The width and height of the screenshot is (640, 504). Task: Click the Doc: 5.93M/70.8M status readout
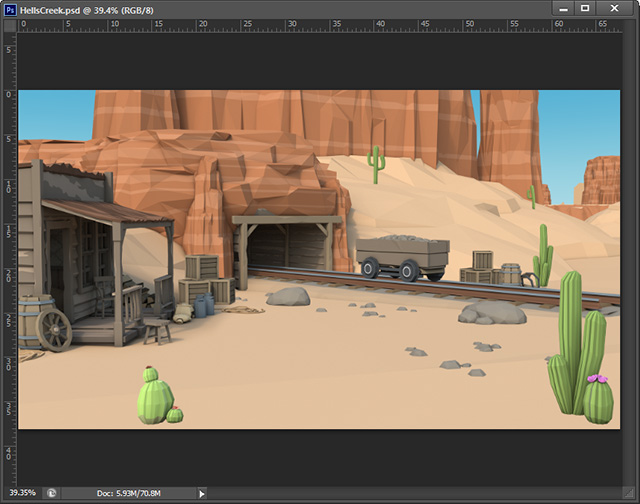point(130,493)
